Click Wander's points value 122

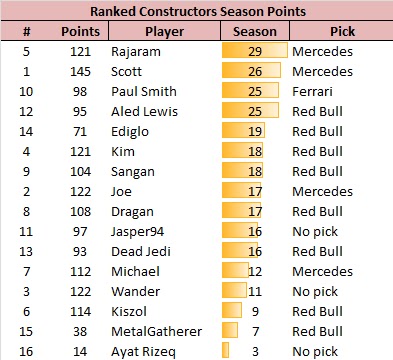coord(80,291)
